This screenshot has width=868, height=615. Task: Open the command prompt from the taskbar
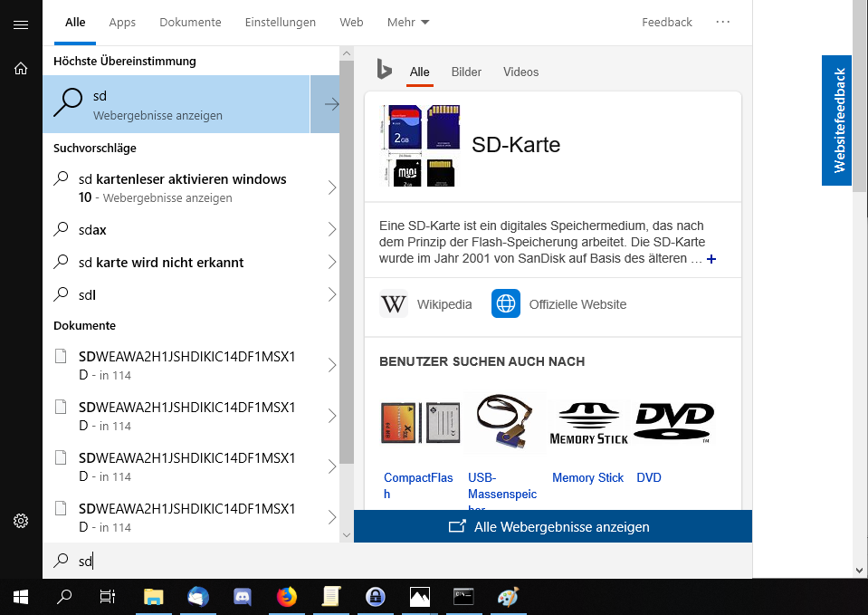[463, 597]
